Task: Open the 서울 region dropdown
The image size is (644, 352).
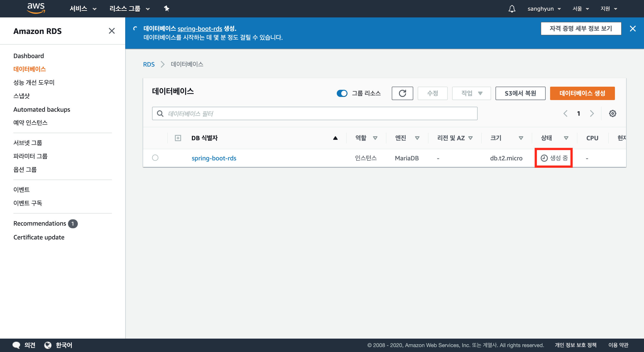Action: (580, 9)
